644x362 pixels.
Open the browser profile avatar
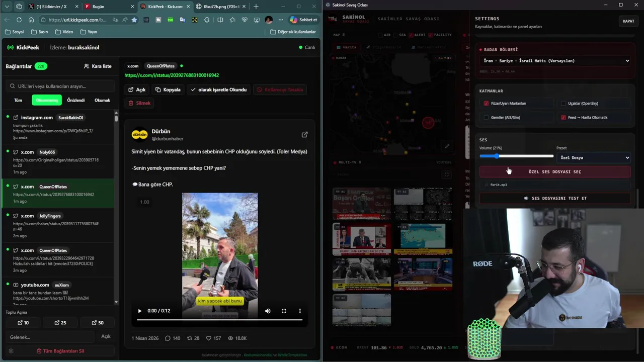click(269, 20)
